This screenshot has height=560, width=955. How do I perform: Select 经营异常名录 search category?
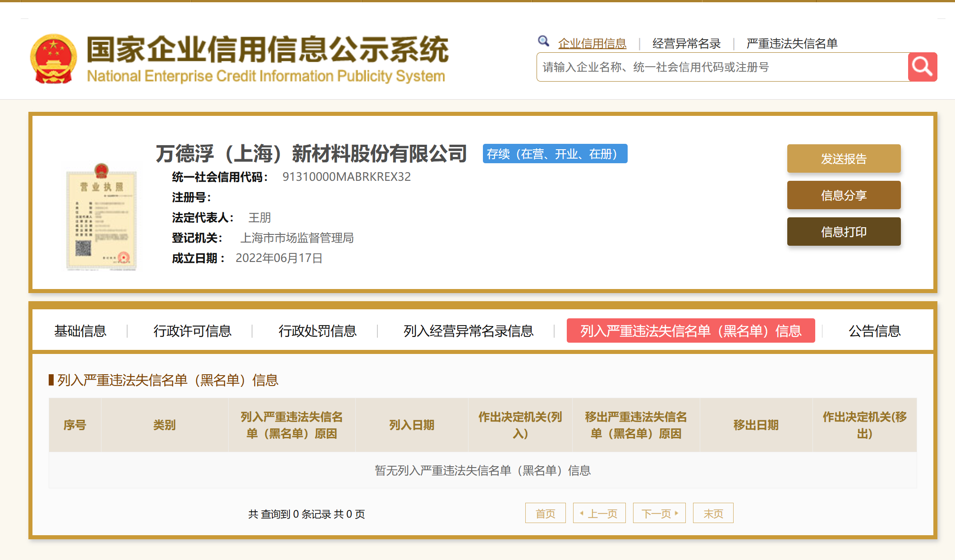pyautogui.click(x=686, y=44)
